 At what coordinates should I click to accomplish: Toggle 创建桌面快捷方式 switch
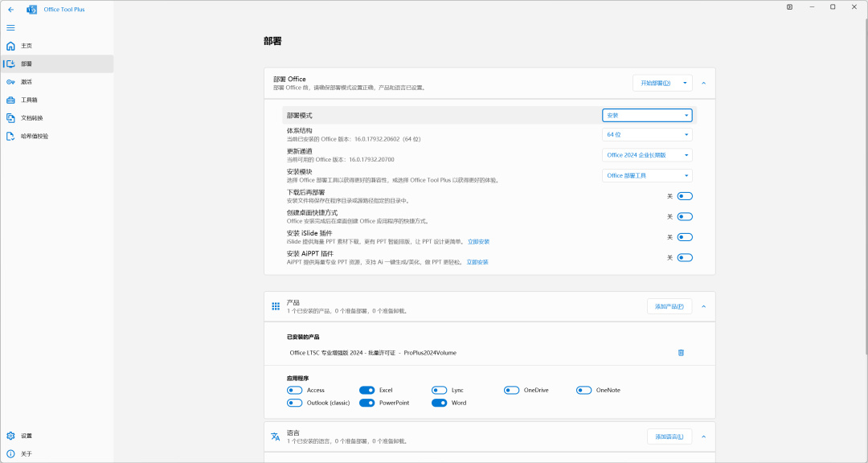pos(685,216)
